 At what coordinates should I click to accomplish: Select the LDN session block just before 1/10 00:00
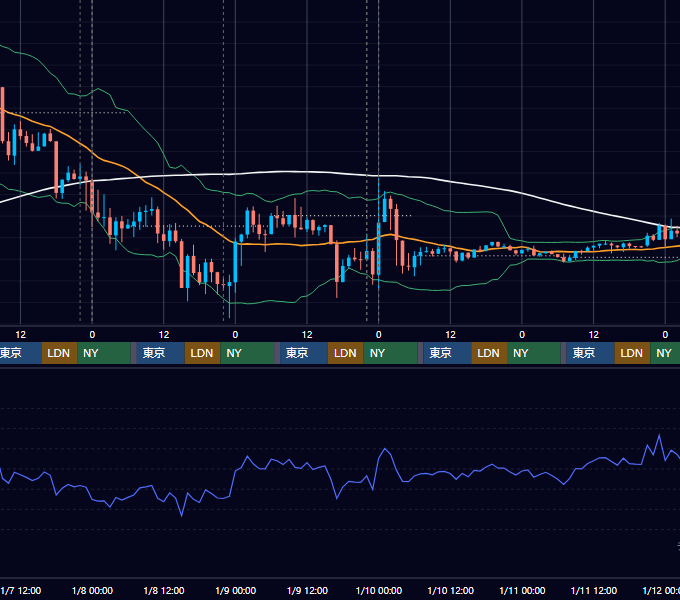pyautogui.click(x=346, y=353)
